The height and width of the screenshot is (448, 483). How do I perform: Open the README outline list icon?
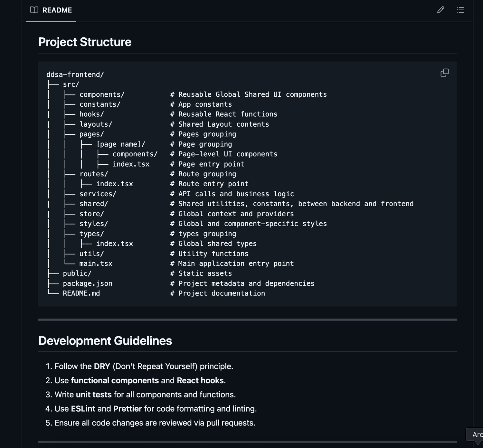point(460,10)
